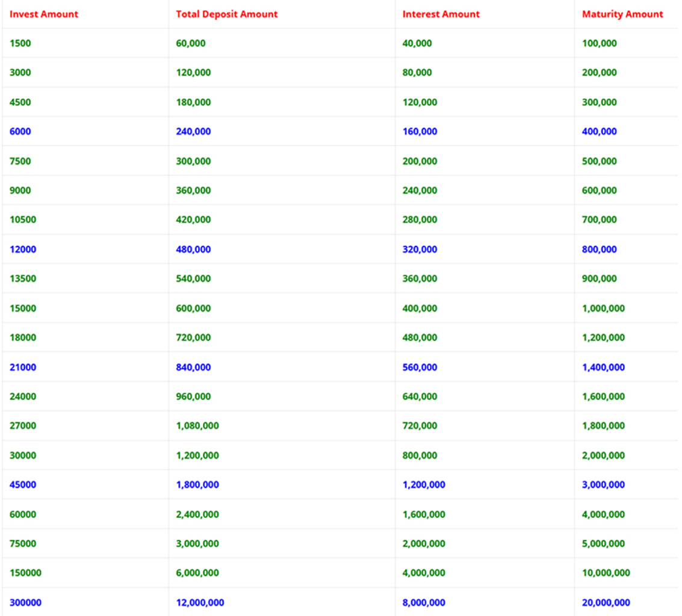Select invest amount 9000 cell
Screen dimensions: 682x616
pyautogui.click(x=20, y=190)
